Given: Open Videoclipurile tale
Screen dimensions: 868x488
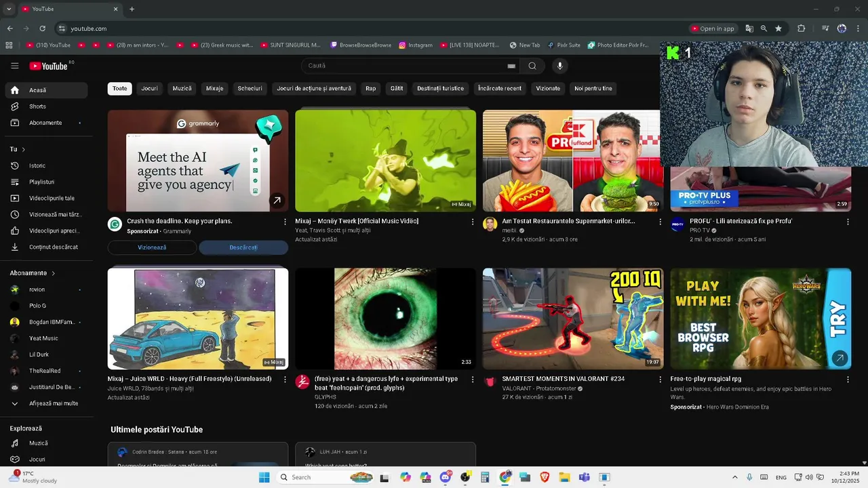Looking at the screenshot, I should [46, 198].
